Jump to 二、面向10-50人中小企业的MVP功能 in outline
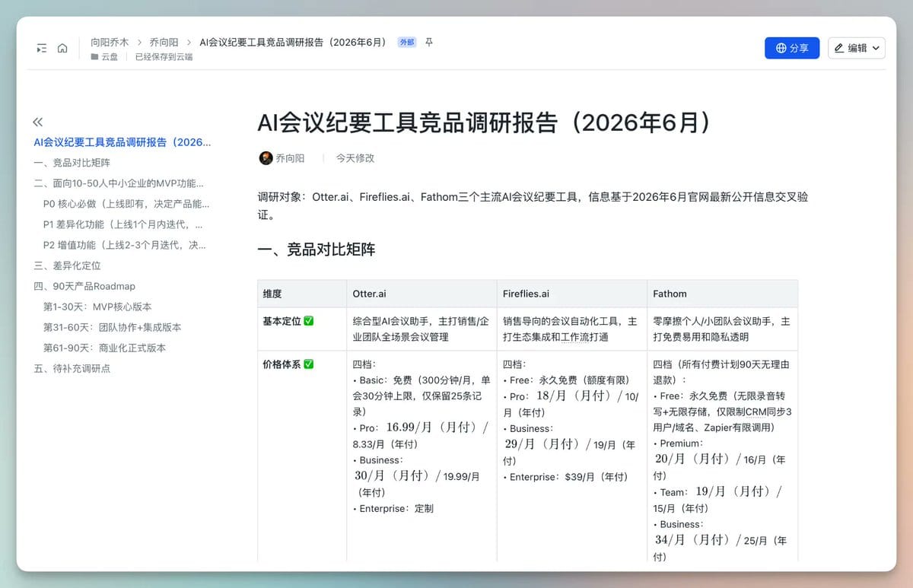 119,183
